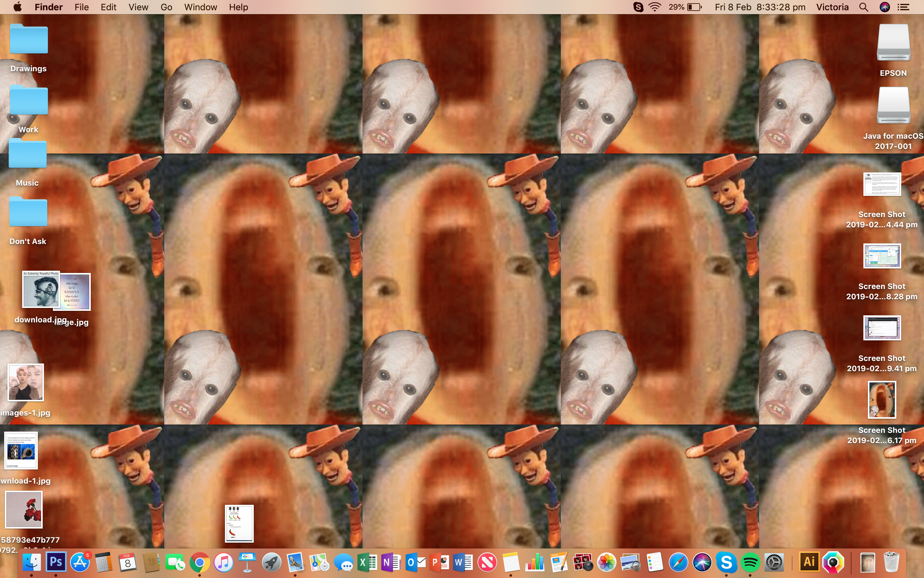This screenshot has width=924, height=578.
Task: Open the Victoria user menu
Action: (832, 7)
